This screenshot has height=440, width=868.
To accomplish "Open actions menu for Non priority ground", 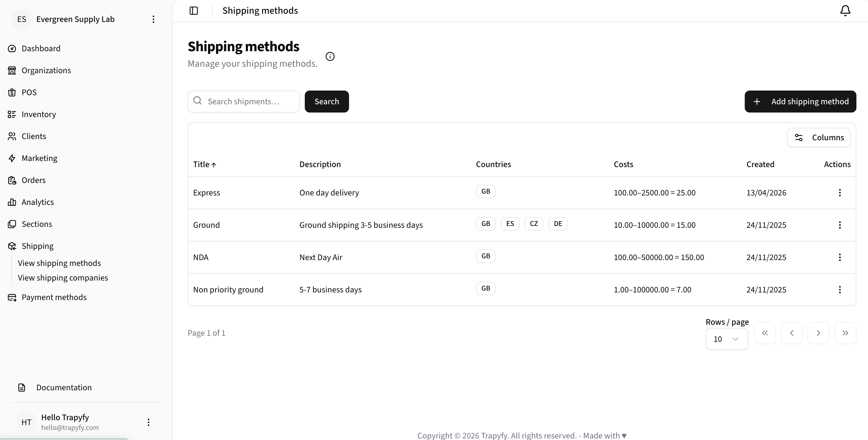I will 840,289.
